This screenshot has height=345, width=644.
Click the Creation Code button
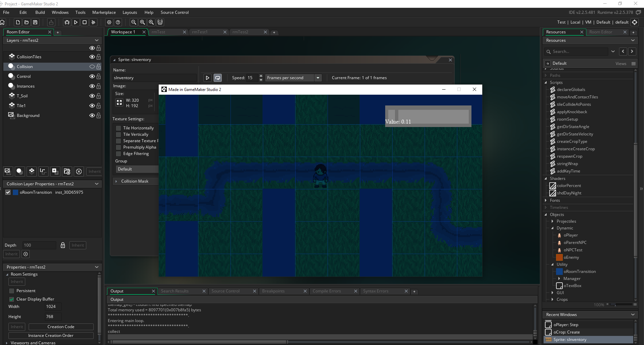pyautogui.click(x=61, y=327)
